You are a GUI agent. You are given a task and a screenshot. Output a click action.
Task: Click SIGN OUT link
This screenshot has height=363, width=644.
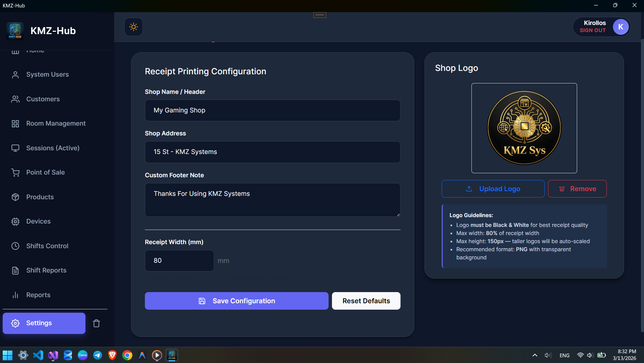coord(592,30)
